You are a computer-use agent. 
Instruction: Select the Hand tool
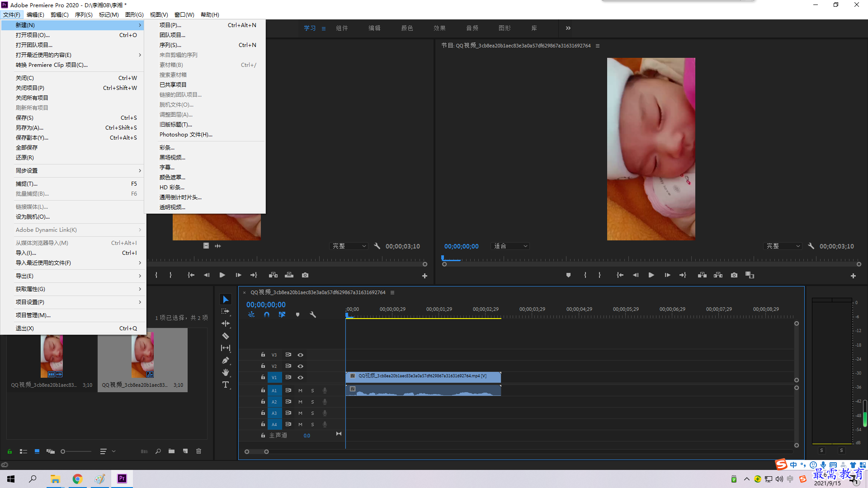click(226, 372)
